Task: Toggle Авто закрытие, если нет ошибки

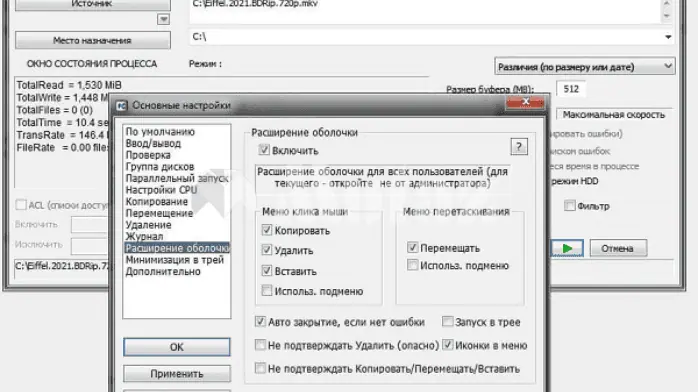Action: click(260, 321)
